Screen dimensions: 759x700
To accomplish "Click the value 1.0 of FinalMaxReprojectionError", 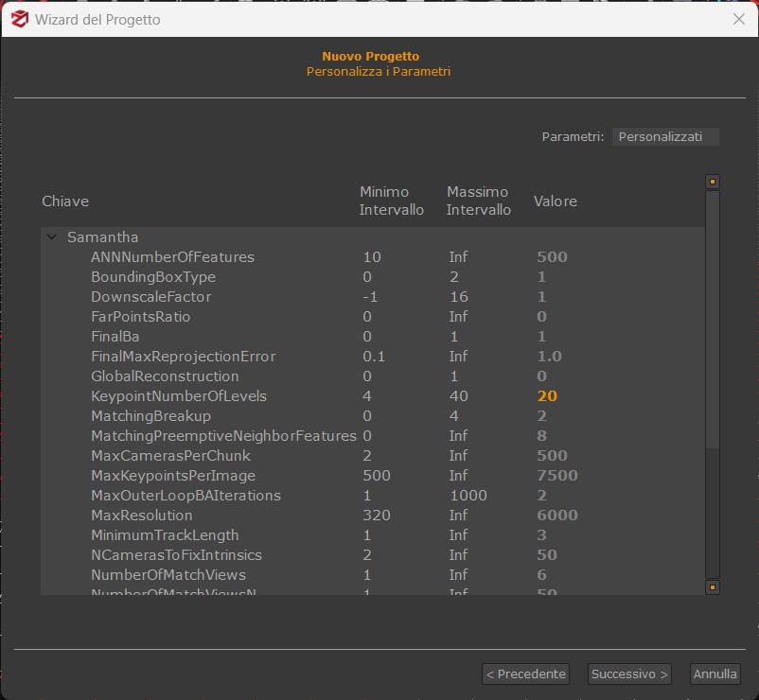I will click(550, 356).
